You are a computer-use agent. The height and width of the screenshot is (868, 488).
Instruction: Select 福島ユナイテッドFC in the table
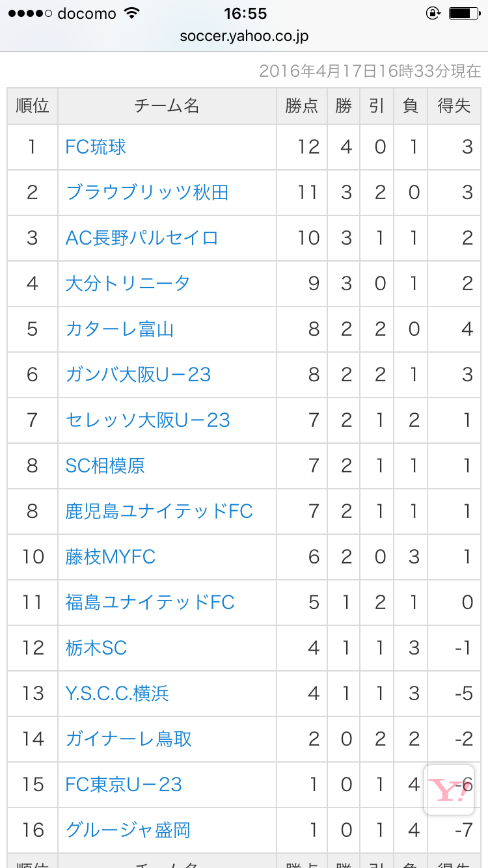point(150,603)
